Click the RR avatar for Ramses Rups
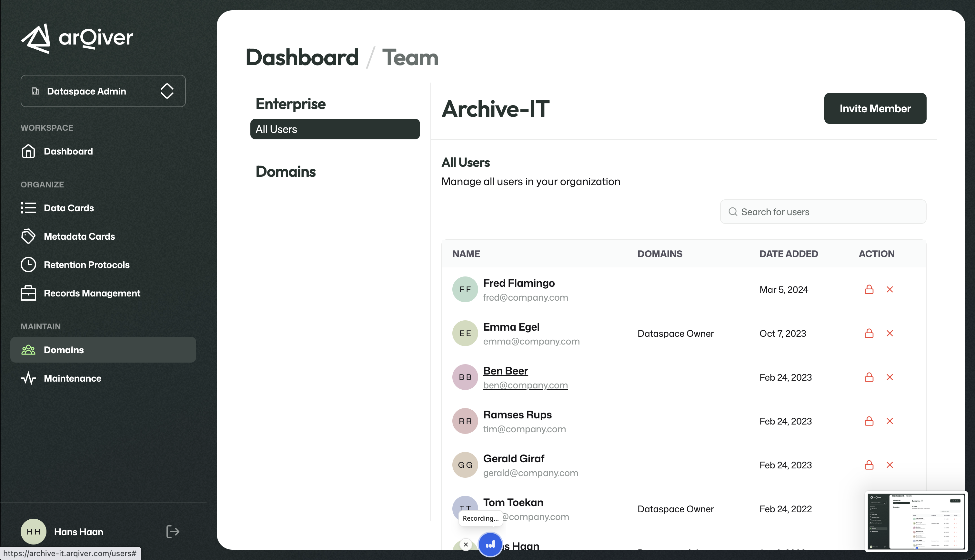This screenshot has height=560, width=975. pos(465,421)
